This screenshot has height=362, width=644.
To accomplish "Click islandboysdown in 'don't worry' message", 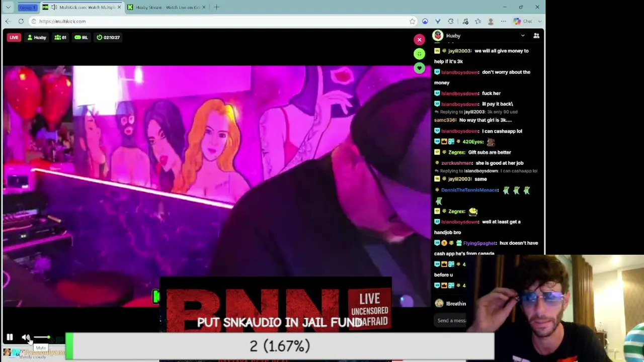I will pos(460,72).
